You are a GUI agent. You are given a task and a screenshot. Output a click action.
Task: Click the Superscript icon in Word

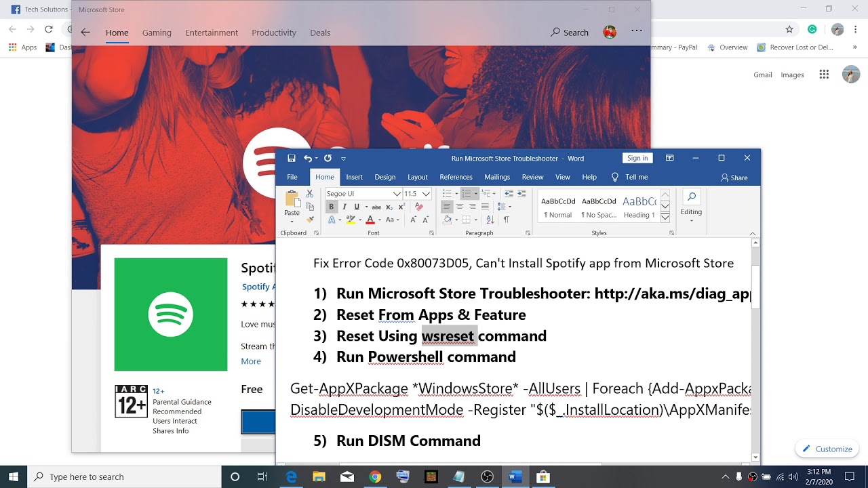401,207
